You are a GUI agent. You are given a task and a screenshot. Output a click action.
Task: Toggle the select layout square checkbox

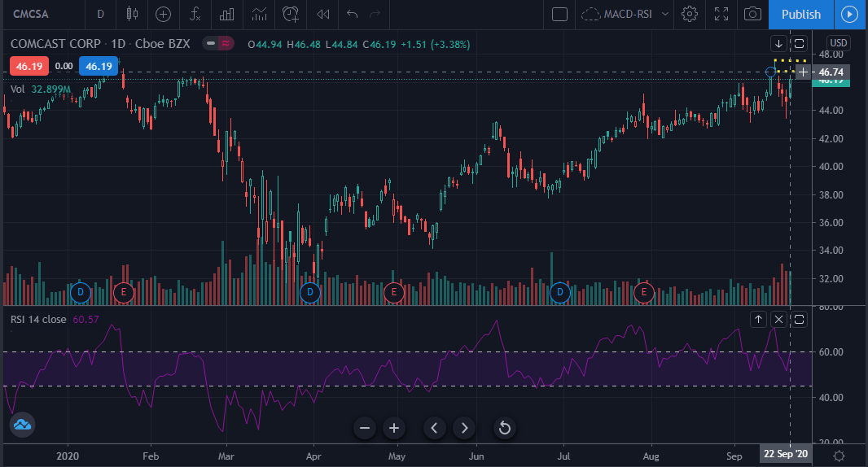pos(559,14)
